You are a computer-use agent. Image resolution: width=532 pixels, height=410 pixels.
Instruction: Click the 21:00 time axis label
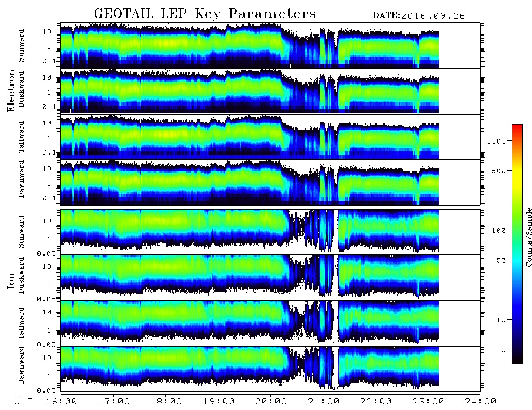tap(324, 402)
